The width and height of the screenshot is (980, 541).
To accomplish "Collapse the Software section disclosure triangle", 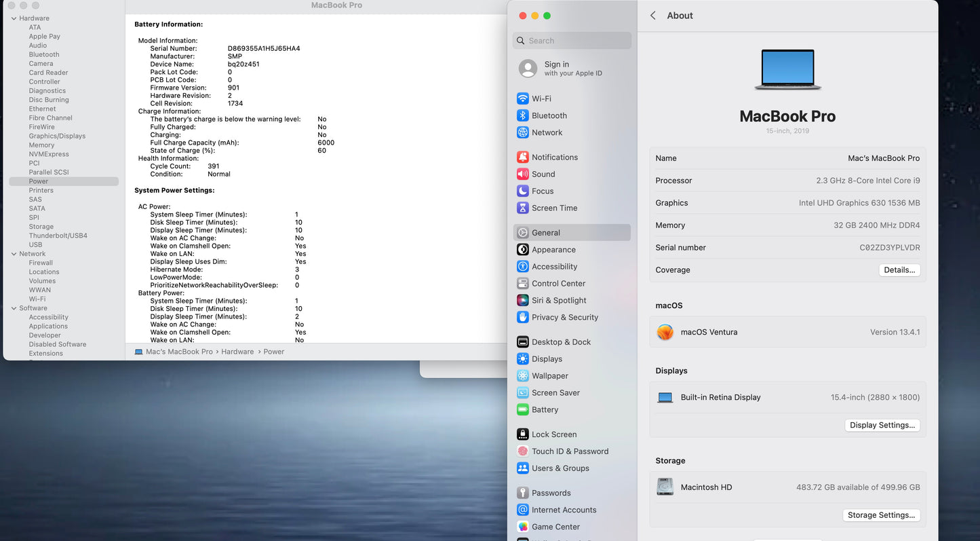I will pyautogui.click(x=14, y=308).
